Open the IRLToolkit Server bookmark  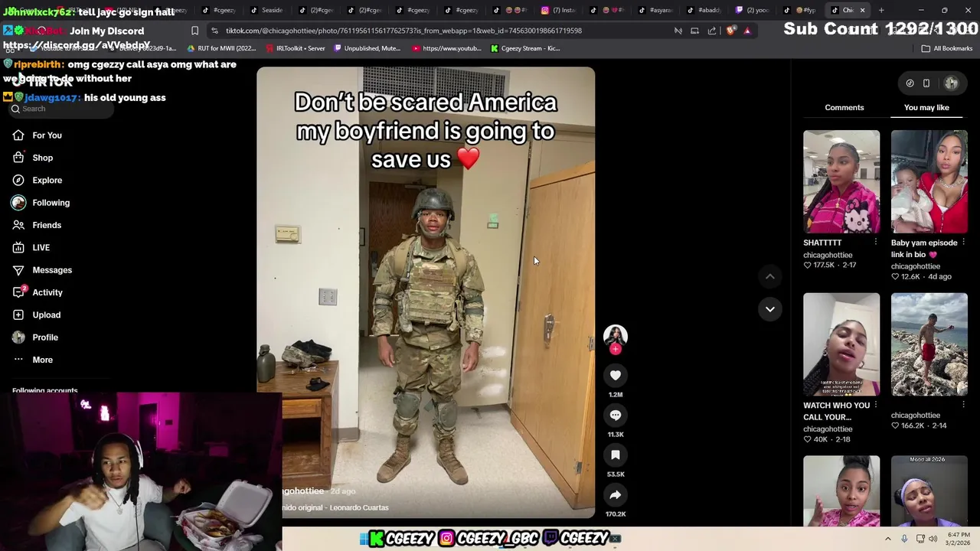point(296,48)
